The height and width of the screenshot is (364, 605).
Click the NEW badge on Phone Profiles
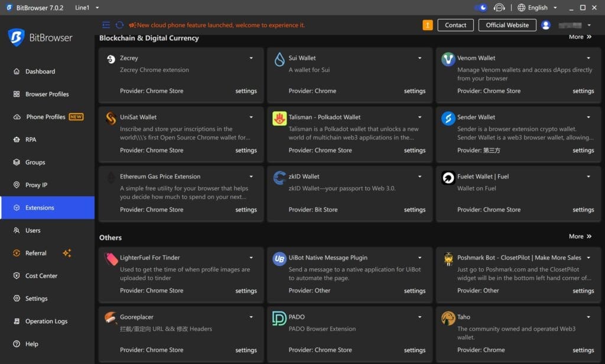76,116
